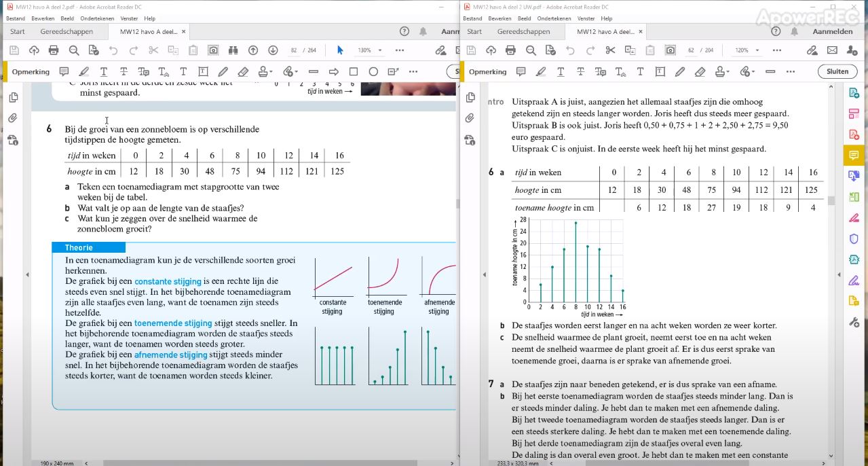Open the search magnifier in the left window
This screenshot has width=868, height=466.
coord(74,50)
